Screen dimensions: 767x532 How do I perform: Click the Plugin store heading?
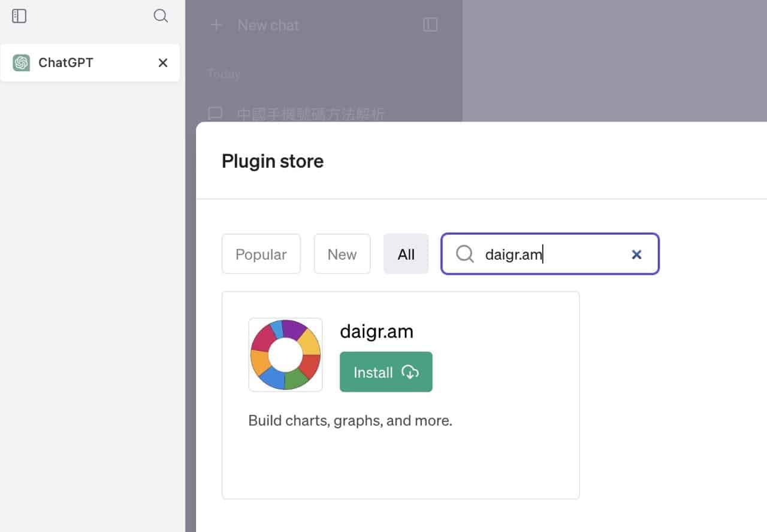coord(273,161)
